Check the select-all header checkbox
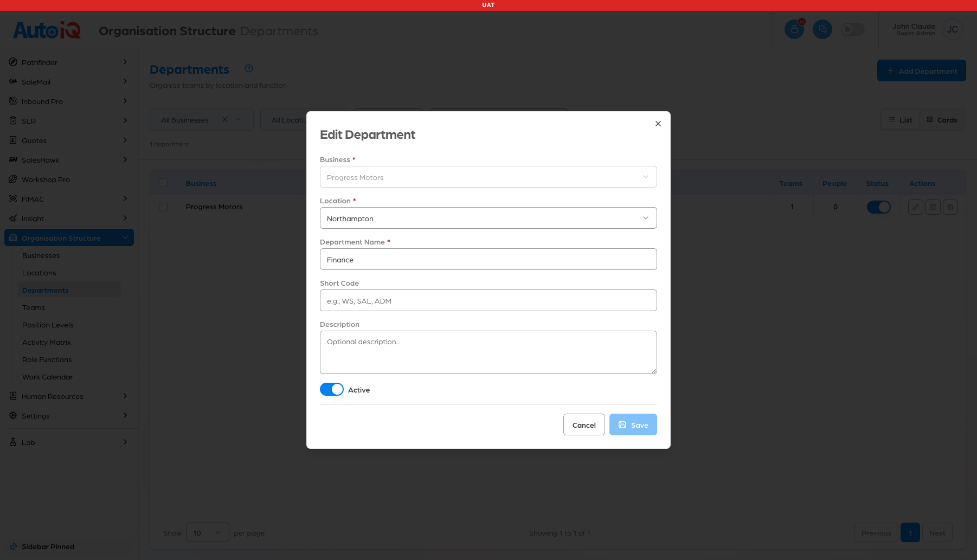977x560 pixels. click(x=163, y=183)
